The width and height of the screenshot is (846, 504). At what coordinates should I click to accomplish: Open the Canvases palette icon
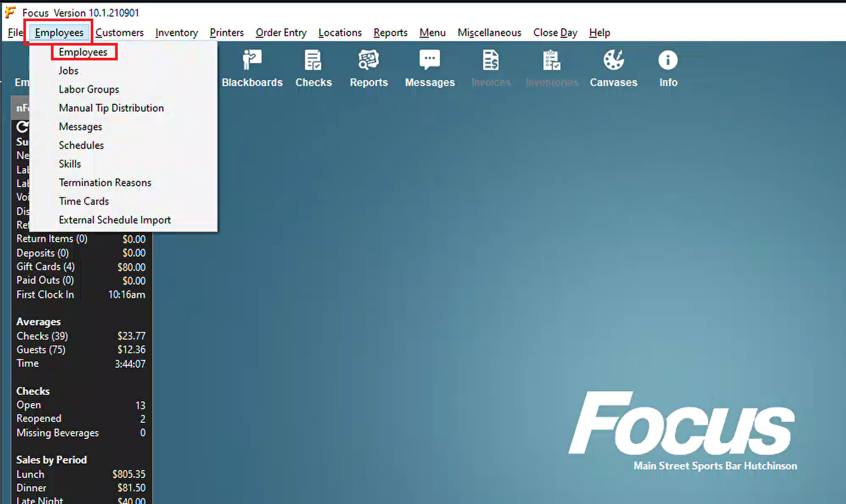[x=614, y=61]
